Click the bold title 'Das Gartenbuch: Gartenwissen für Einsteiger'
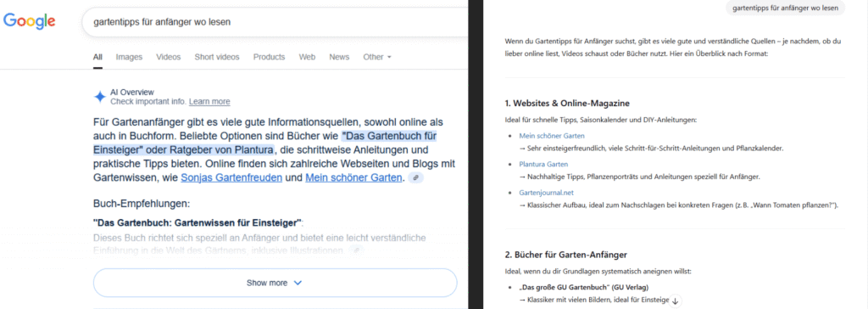This screenshot has height=309, width=868. tap(198, 223)
